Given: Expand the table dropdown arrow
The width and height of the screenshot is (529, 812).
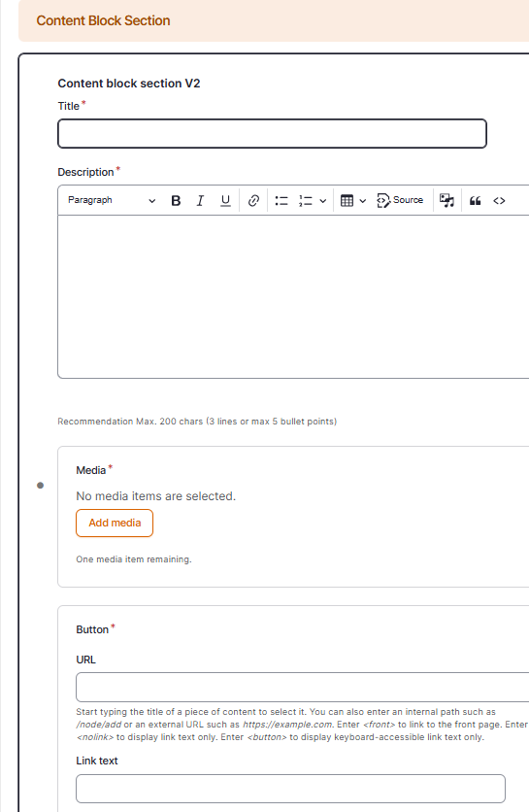Looking at the screenshot, I should pyautogui.click(x=363, y=200).
